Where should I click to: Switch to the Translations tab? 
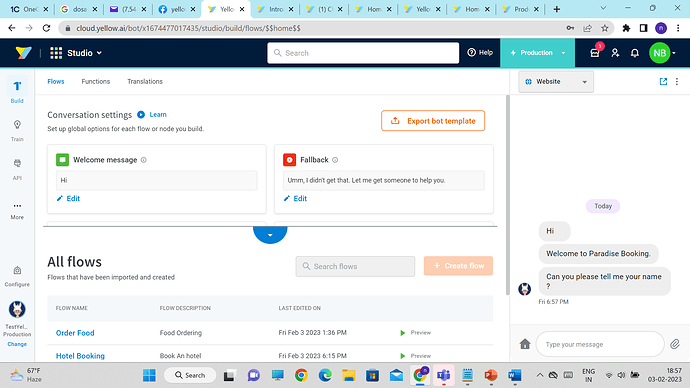click(145, 81)
